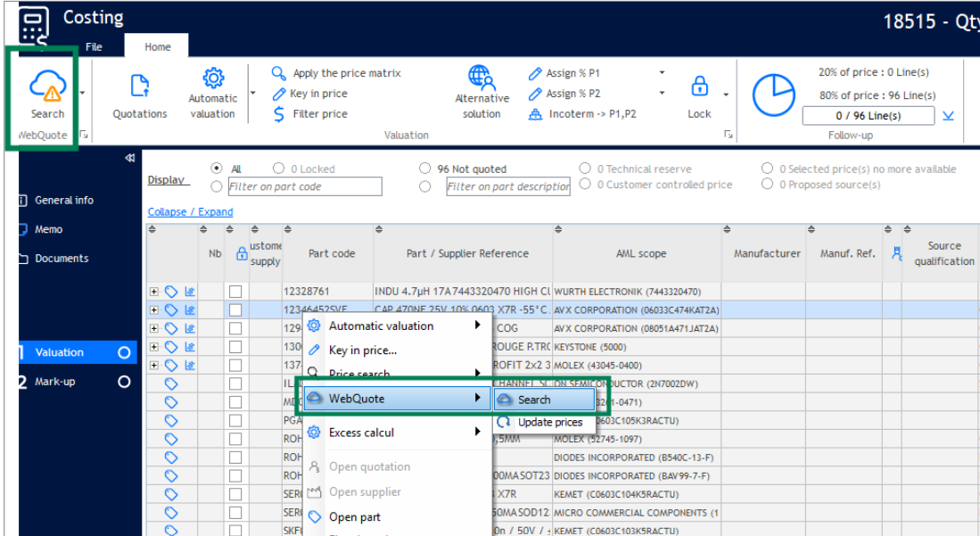Click the Filter on part code field
Image resolution: width=980 pixels, height=536 pixels.
304,186
